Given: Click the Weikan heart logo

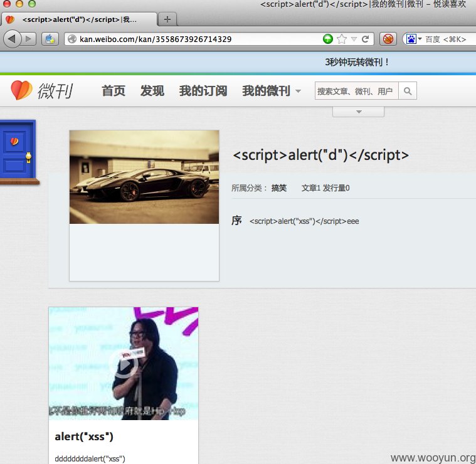Looking at the screenshot, I should click(x=21, y=90).
